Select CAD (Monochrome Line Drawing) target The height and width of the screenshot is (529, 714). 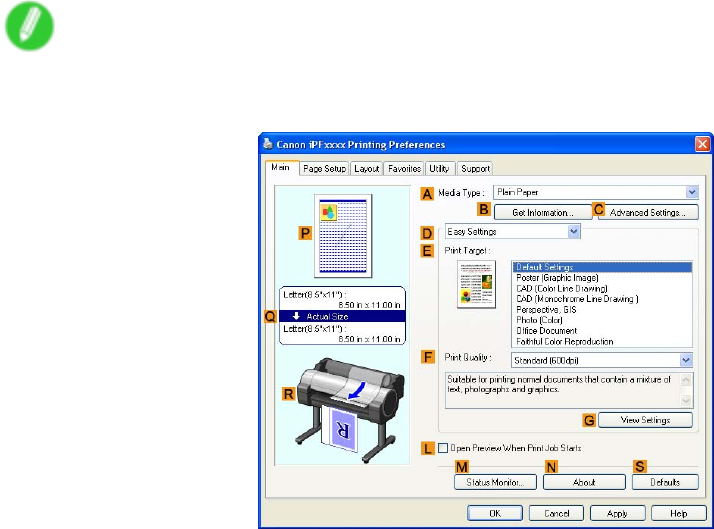click(x=602, y=299)
